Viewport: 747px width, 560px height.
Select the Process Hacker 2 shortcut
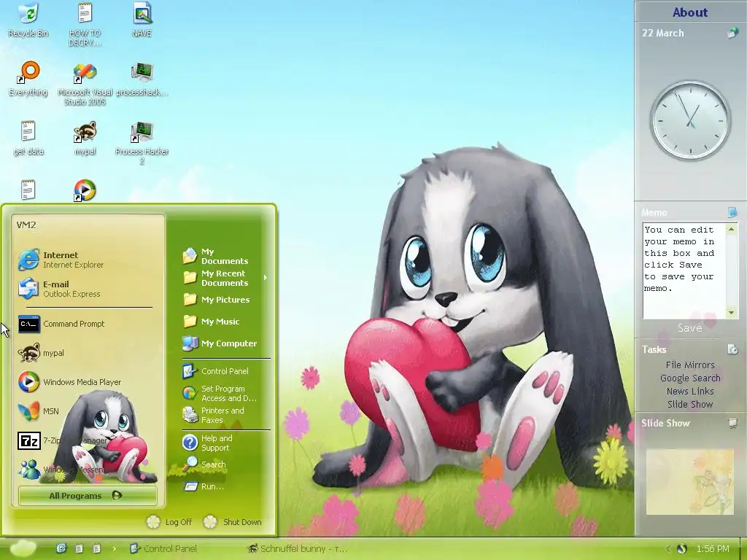click(142, 143)
